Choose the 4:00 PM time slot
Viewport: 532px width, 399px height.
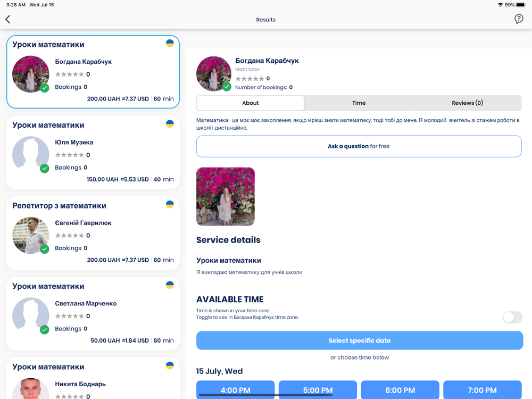[x=236, y=390]
